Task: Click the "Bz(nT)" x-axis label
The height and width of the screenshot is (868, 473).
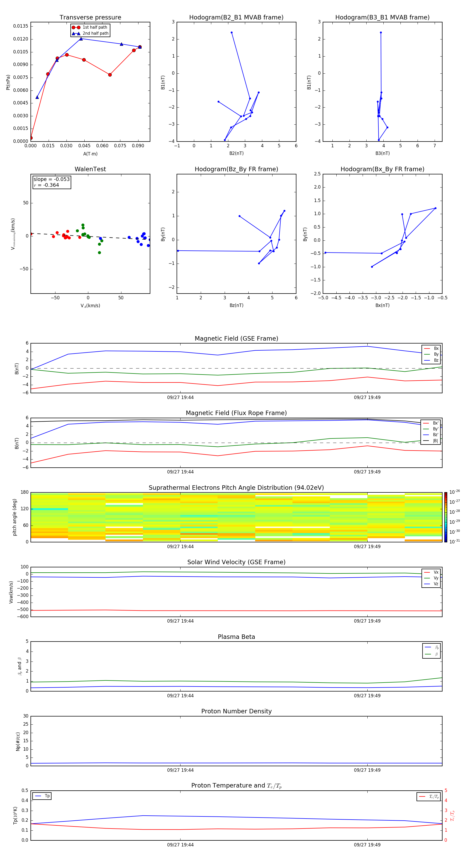Action: tap(236, 305)
